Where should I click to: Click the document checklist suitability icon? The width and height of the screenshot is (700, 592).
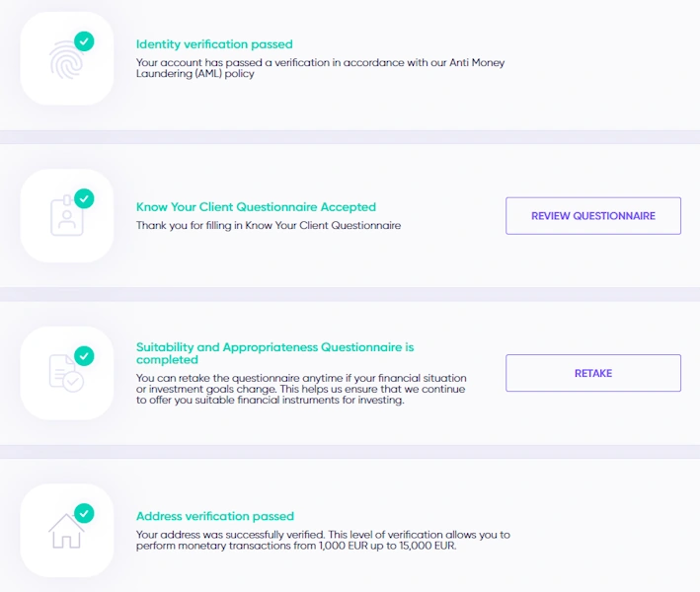(x=64, y=373)
